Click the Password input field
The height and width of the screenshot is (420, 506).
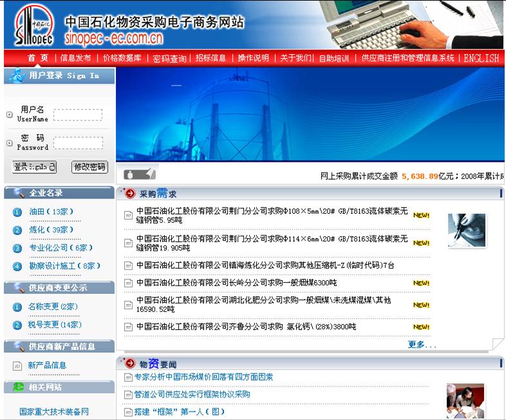(x=78, y=143)
